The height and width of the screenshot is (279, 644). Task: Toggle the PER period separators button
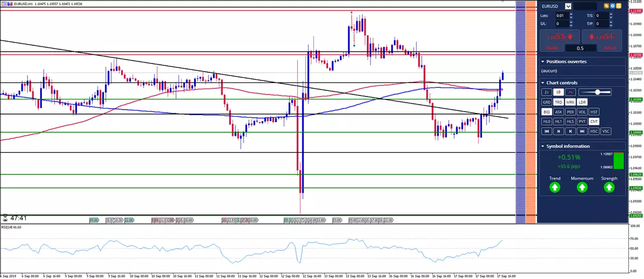(571, 112)
